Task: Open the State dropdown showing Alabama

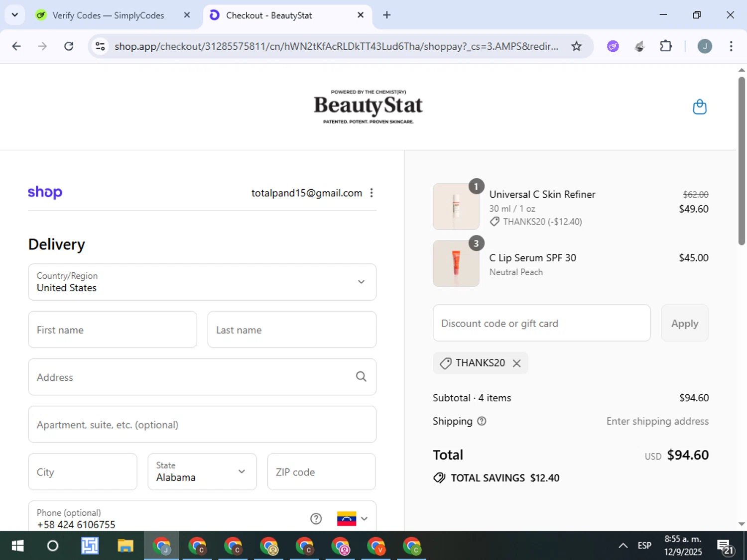Action: [x=202, y=471]
